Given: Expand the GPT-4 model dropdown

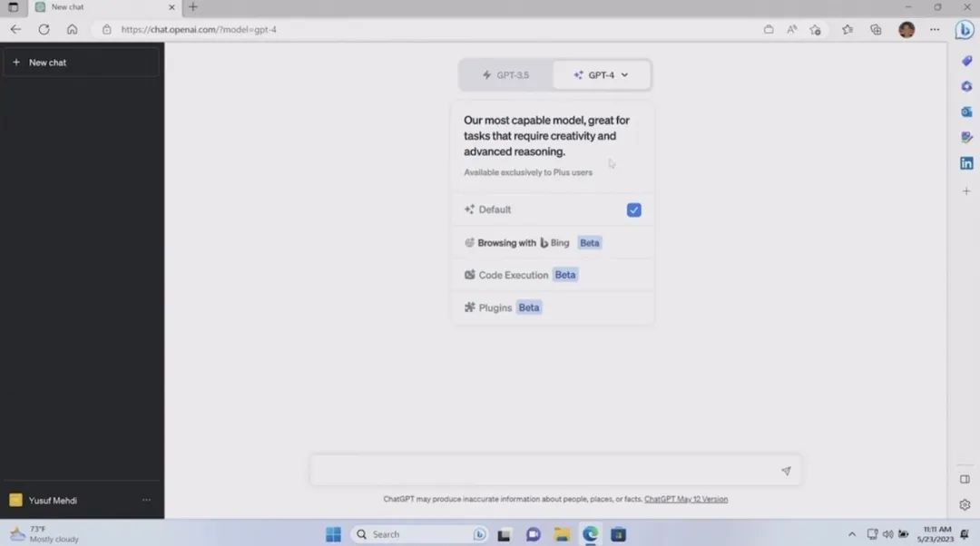Looking at the screenshot, I should tap(602, 75).
